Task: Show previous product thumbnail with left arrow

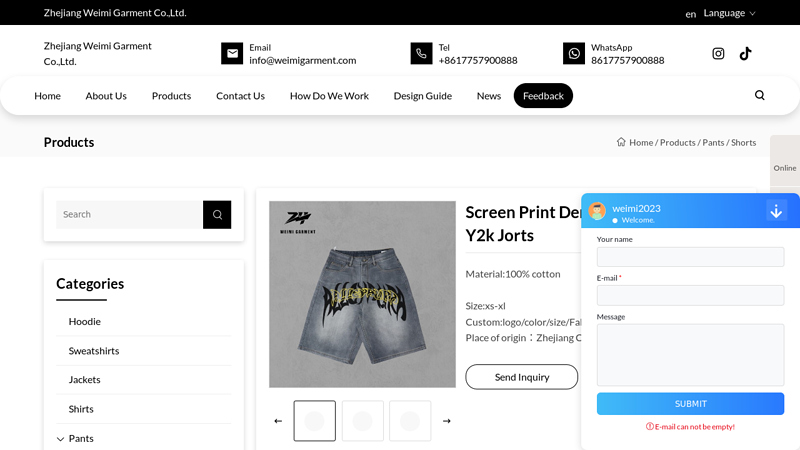Action: 278,421
